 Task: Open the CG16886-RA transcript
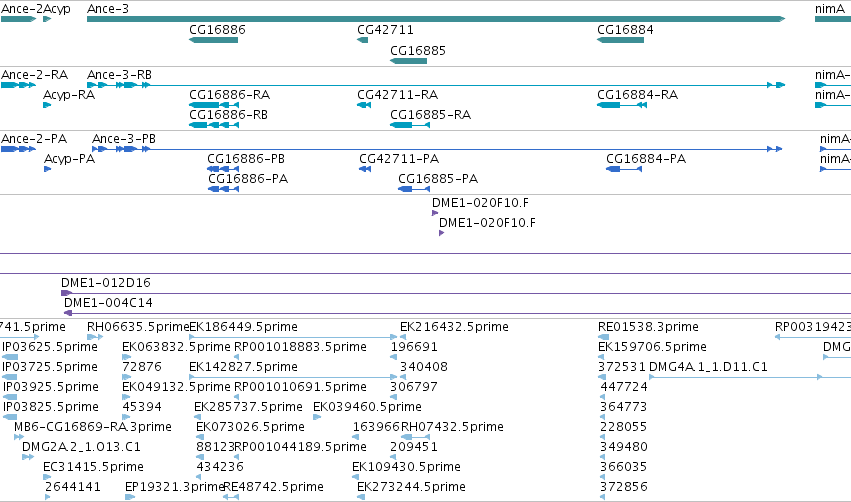[x=214, y=105]
